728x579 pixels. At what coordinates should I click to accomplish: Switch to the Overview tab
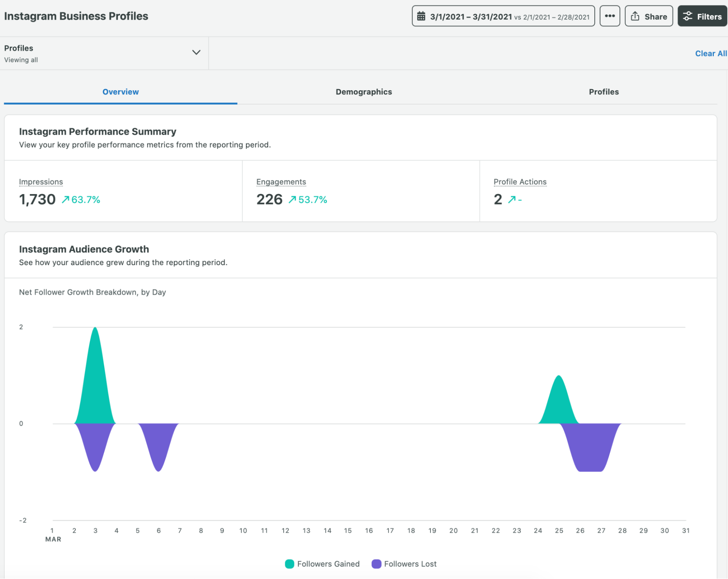coord(121,92)
